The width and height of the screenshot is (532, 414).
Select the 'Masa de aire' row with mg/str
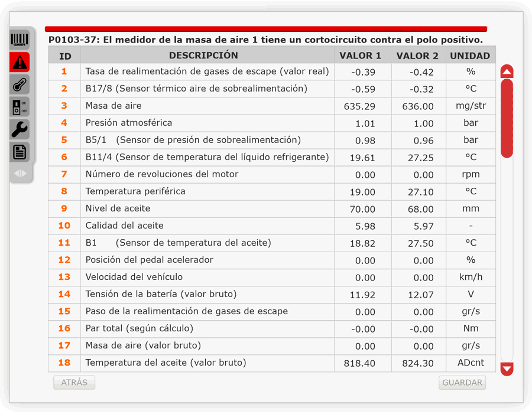click(272, 106)
